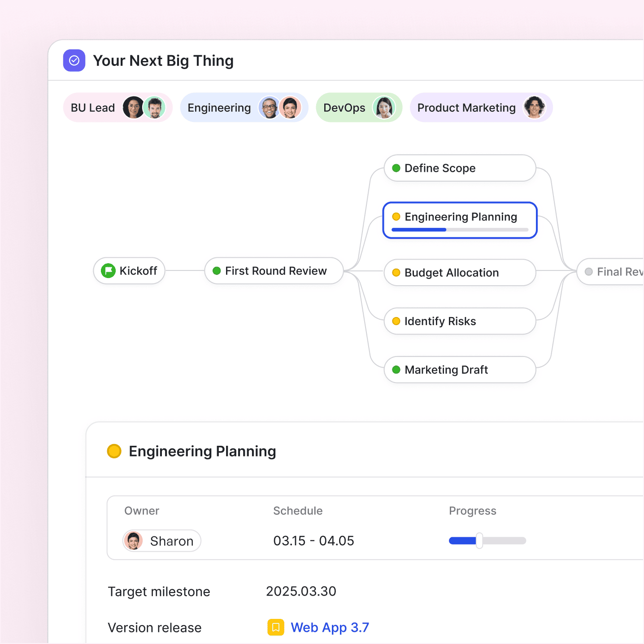Expand the First Round Review node
Image resolution: width=644 pixels, height=644 pixels.
click(x=274, y=271)
